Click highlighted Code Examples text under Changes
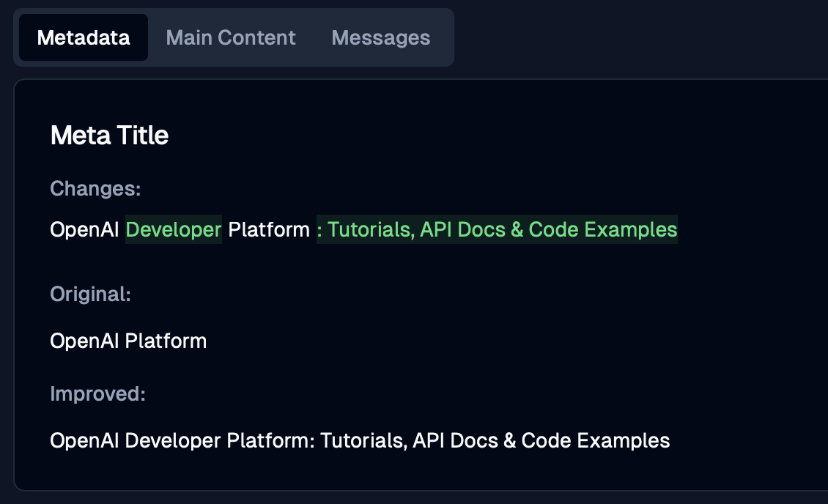This screenshot has height=504, width=828. 602,230
